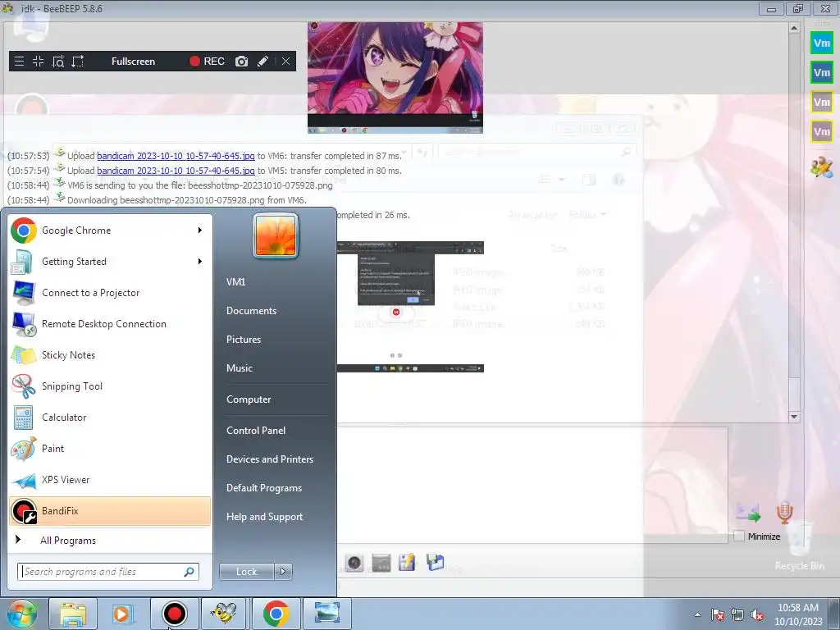Open Control Panel
Viewport: 840px width, 630px height.
click(x=256, y=430)
